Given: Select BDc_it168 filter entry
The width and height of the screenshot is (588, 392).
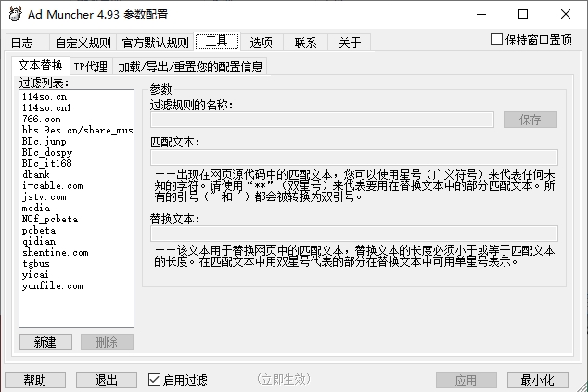Looking at the screenshot, I should [x=76, y=163].
